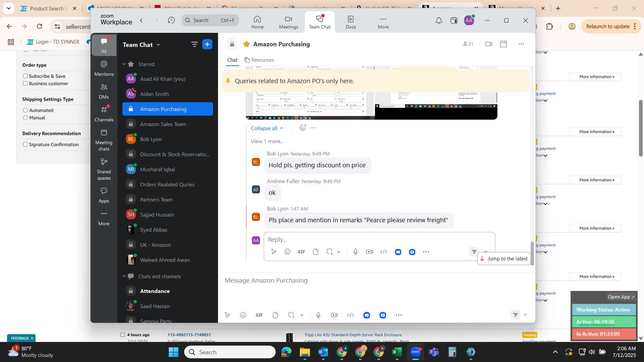Schedule meeting from Amazon Purchasing header
The image size is (644, 362).
tap(503, 44)
